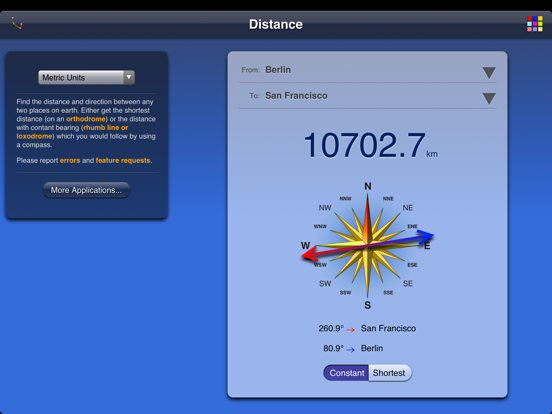Click the red arrow next to San Francisco

350,330
